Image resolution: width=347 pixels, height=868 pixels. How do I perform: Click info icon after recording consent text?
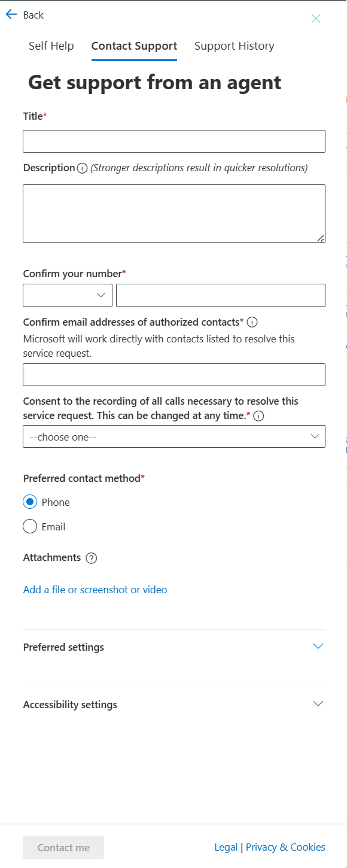(x=258, y=415)
